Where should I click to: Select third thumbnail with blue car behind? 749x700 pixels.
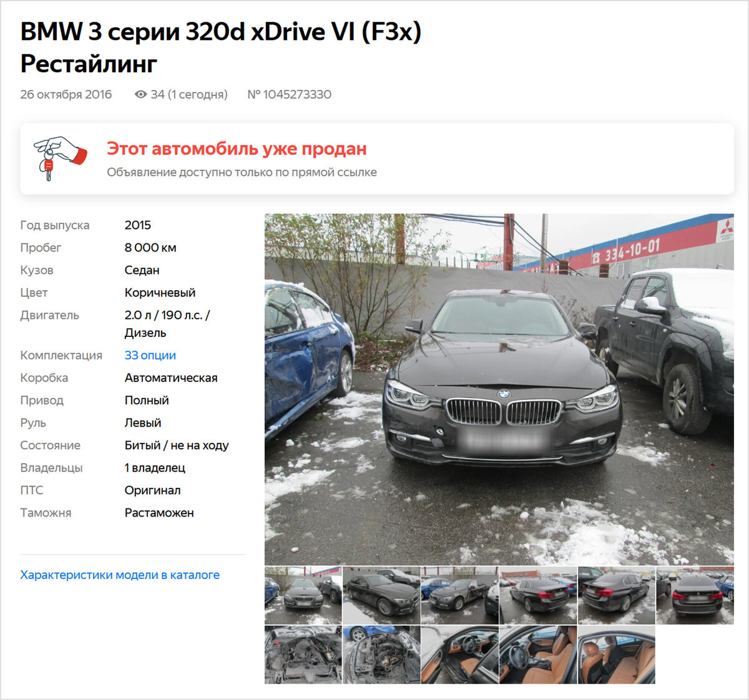click(460, 595)
